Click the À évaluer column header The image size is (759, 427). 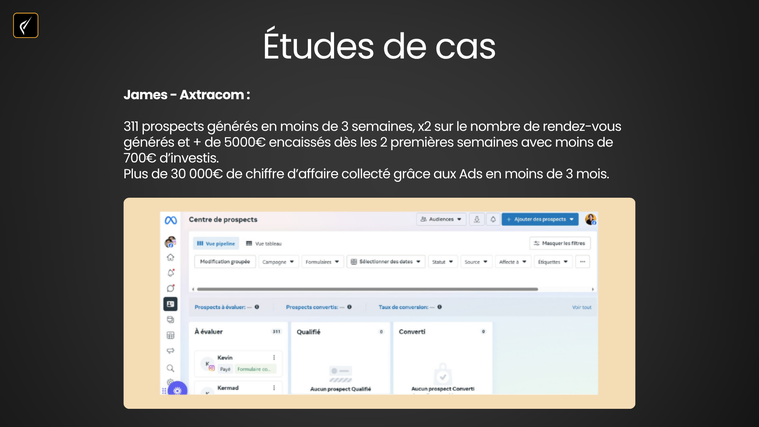pyautogui.click(x=209, y=332)
